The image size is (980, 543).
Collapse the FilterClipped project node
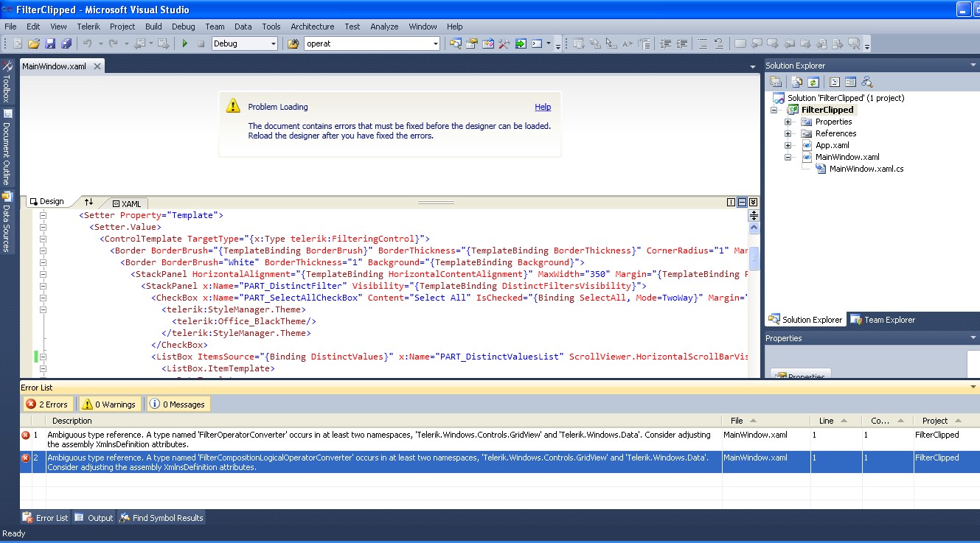click(x=774, y=110)
